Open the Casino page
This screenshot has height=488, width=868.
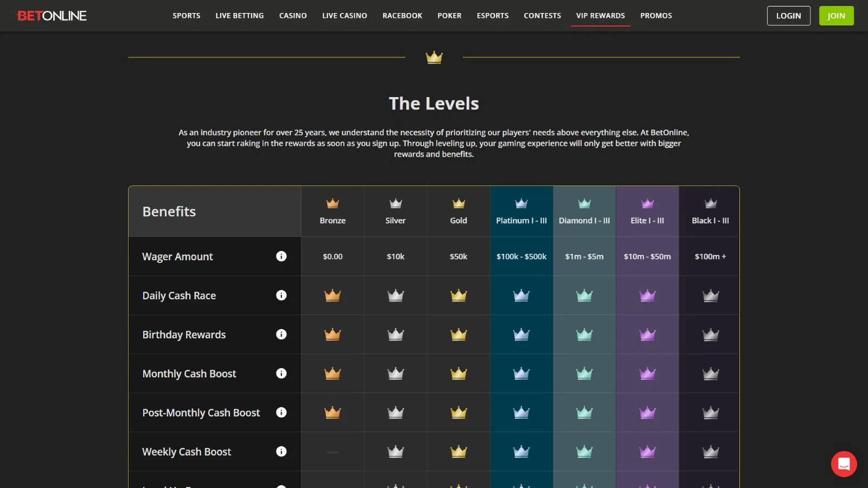click(293, 16)
